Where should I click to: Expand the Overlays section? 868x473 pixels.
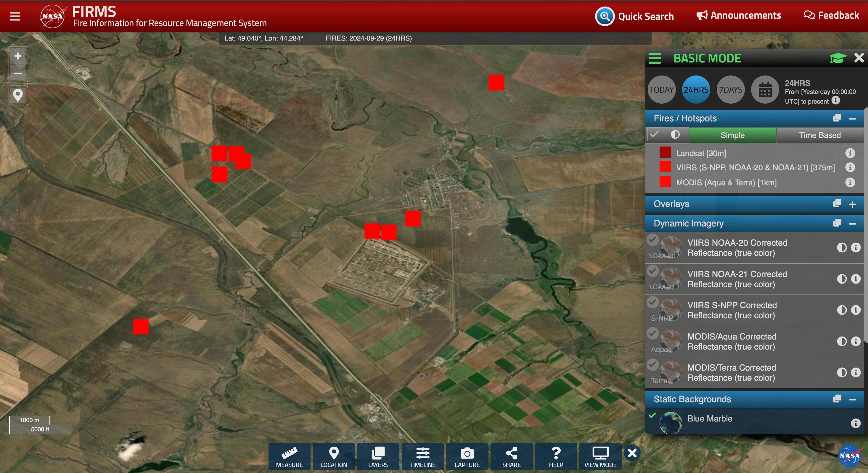click(x=852, y=204)
